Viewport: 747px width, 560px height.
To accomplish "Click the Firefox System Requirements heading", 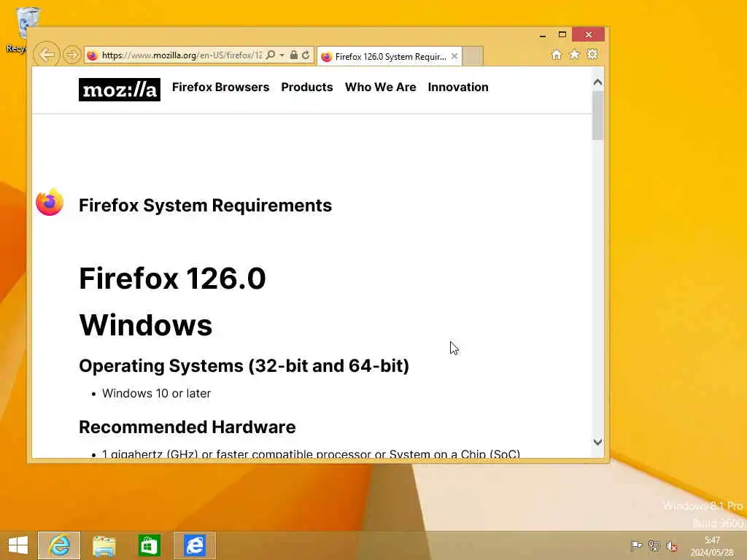I will click(x=205, y=206).
